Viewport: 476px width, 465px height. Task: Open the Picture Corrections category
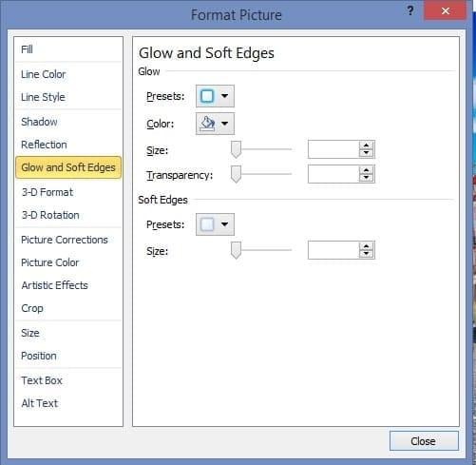[65, 240]
